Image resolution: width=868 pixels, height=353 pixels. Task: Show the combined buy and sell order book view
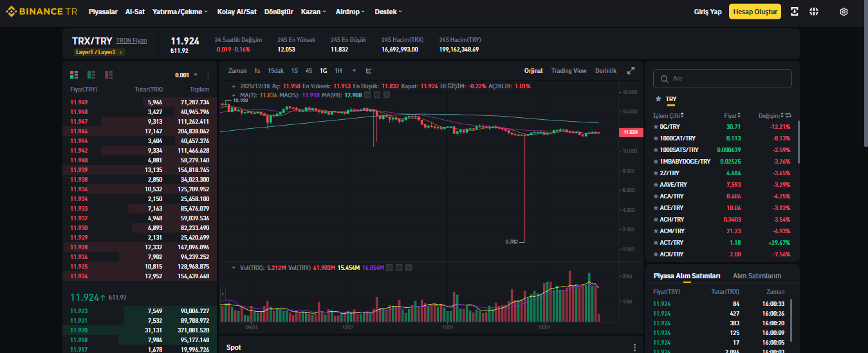74,75
